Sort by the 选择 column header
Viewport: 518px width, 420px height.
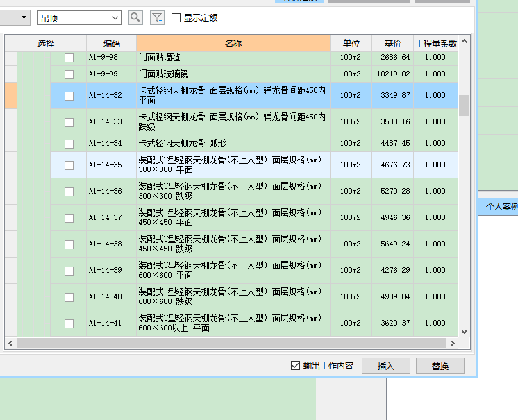pyautogui.click(x=46, y=43)
